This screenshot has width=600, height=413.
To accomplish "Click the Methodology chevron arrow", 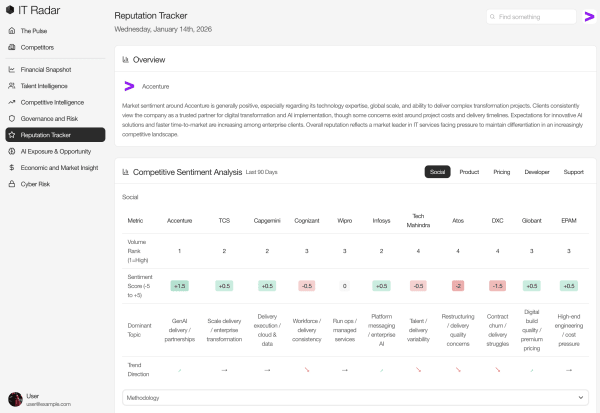I will click(581, 398).
